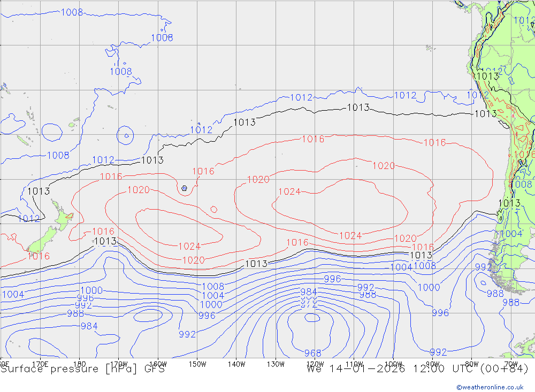Click the "We 14-01-2026 12:00 UTC (00+84)" timestamp
The height and width of the screenshot is (392, 535).
(x=417, y=369)
